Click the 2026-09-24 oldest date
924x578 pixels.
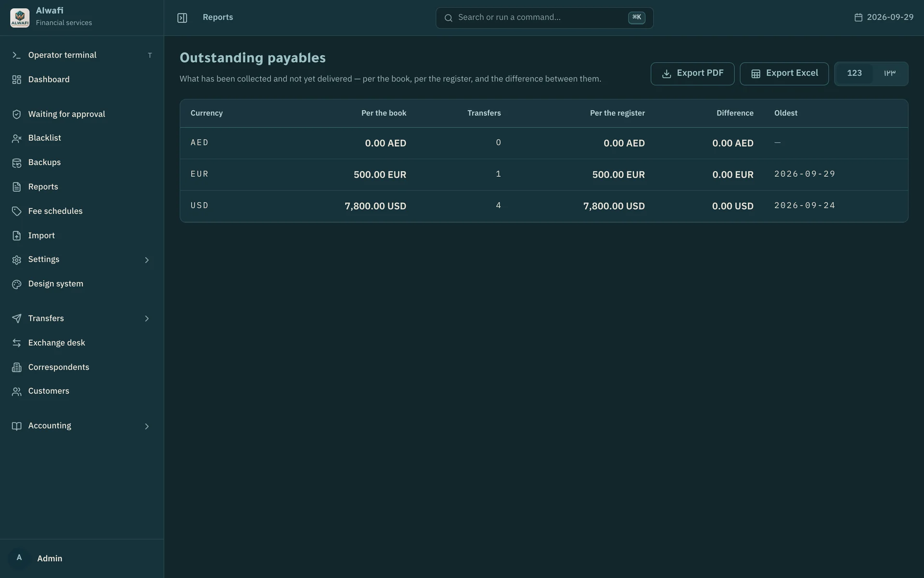pos(805,206)
